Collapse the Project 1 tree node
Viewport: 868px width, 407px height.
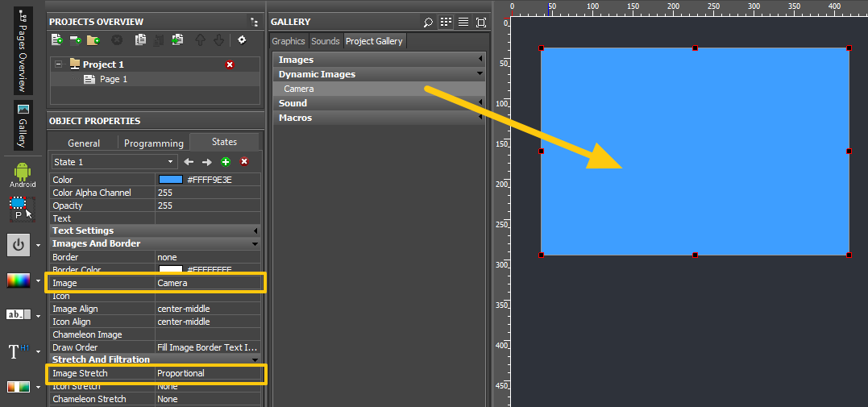tap(58, 64)
